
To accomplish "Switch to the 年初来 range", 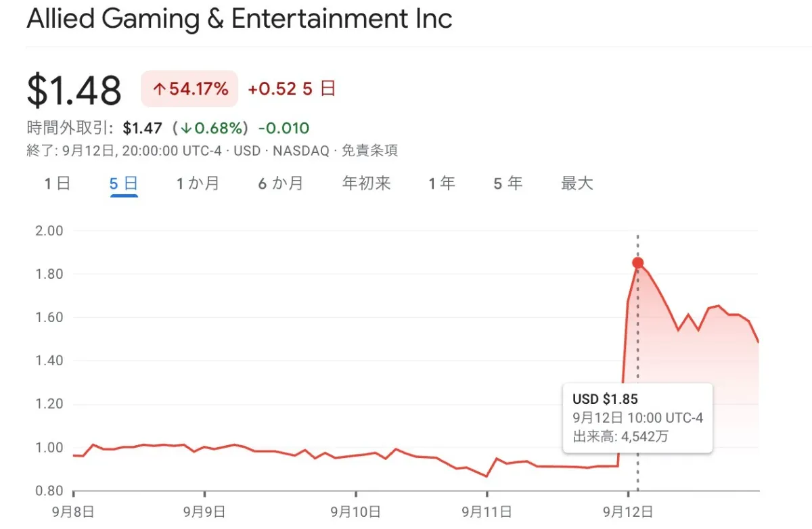I will coord(366,183).
